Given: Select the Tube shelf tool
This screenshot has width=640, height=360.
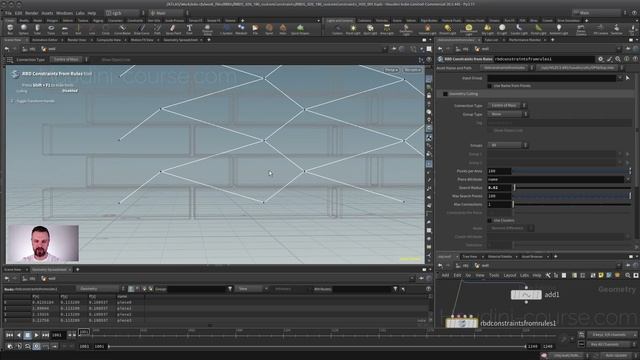Looking at the screenshot, I should point(38,29).
